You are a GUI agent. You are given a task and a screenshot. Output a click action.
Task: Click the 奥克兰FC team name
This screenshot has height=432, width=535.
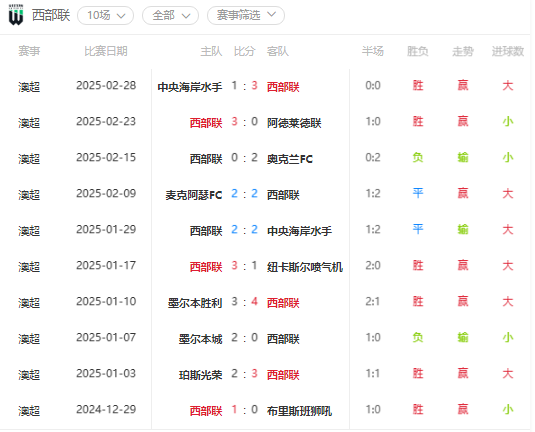(x=290, y=159)
